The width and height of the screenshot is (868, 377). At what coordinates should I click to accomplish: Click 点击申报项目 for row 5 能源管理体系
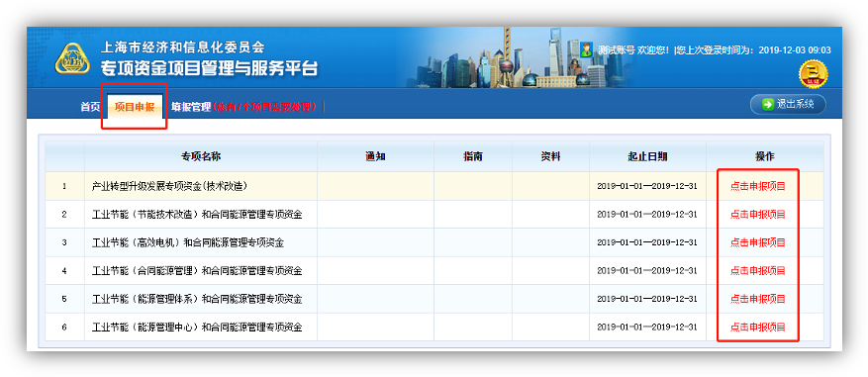[x=757, y=299]
